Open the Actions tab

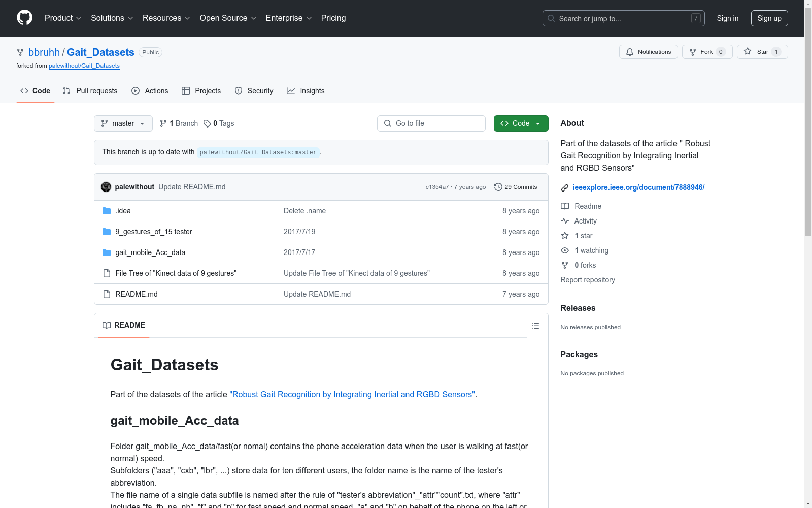point(150,91)
